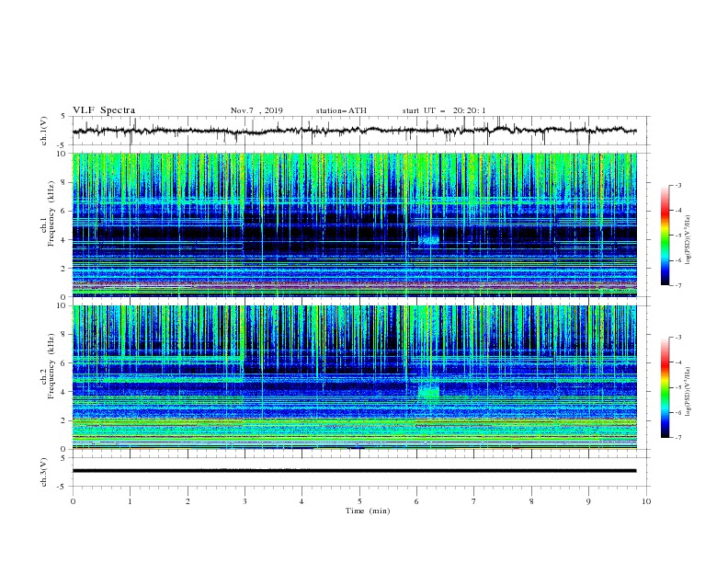Select the "start UT = 20:20: 1" text
The image size is (728, 563).
click(444, 110)
